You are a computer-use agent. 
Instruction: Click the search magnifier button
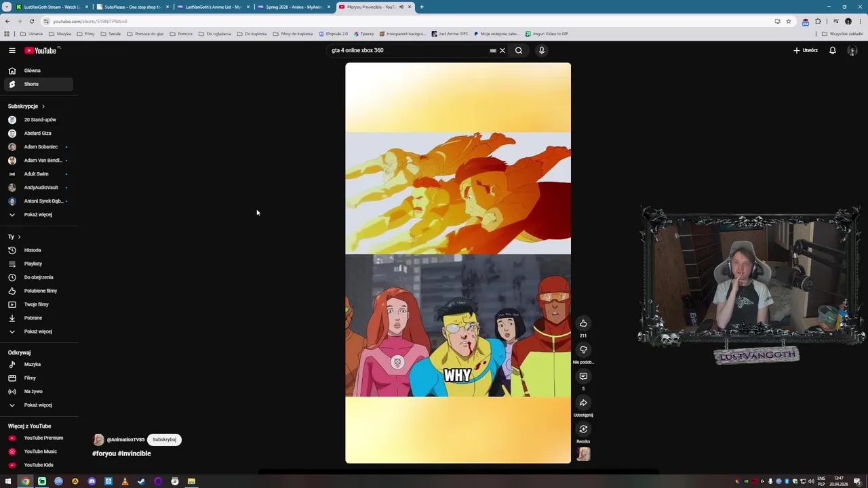pyautogui.click(x=519, y=50)
